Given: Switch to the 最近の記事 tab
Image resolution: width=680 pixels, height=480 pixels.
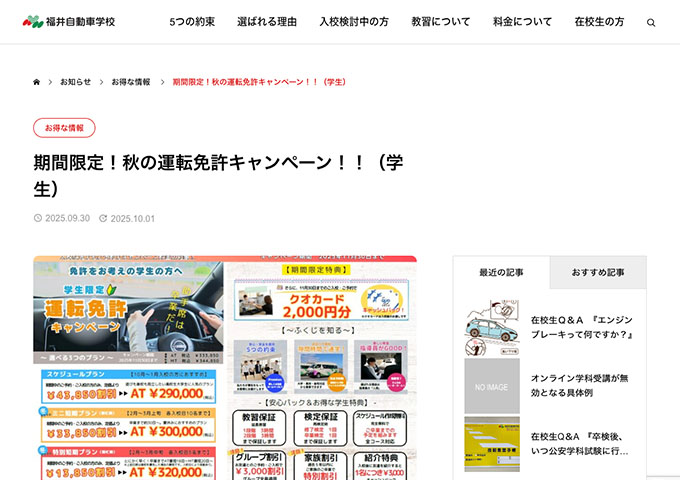Looking at the screenshot, I should [x=501, y=272].
